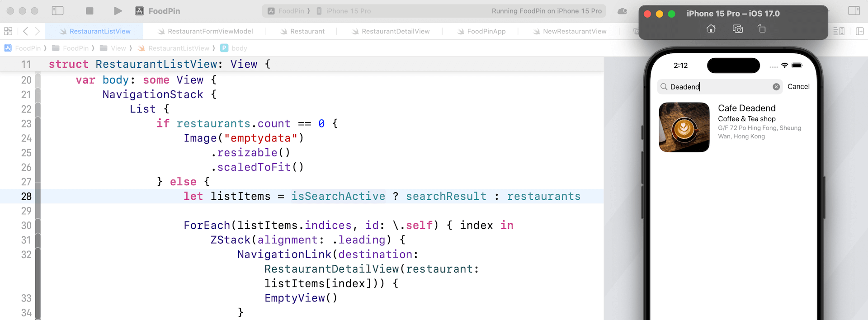Clear the search text in the simulator
Screen dimensions: 868x320
(776, 87)
